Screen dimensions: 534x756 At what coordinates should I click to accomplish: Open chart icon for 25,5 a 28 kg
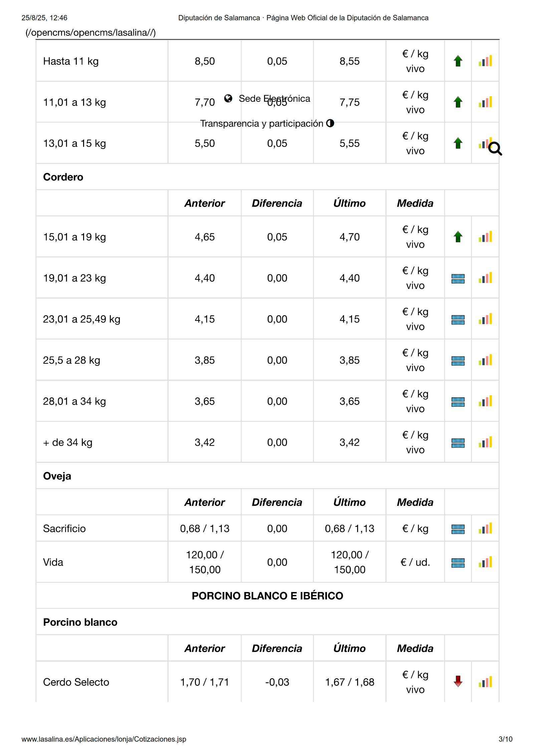(x=485, y=360)
